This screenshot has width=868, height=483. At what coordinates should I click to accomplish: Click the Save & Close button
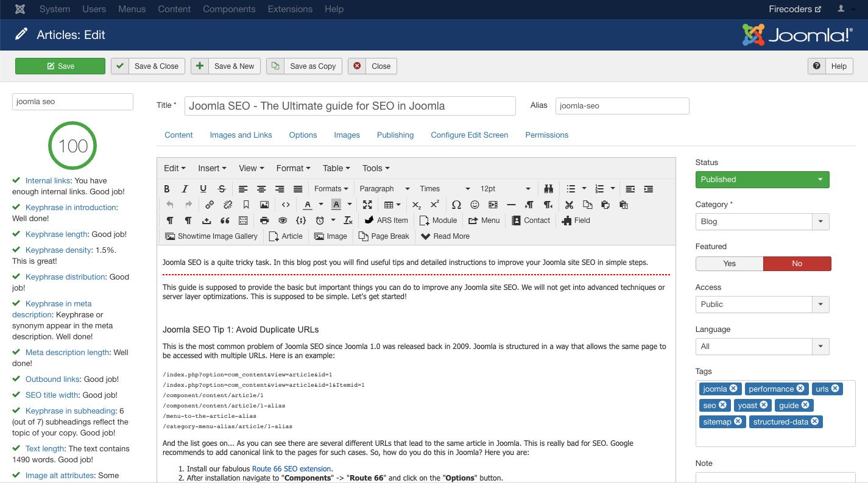[149, 66]
